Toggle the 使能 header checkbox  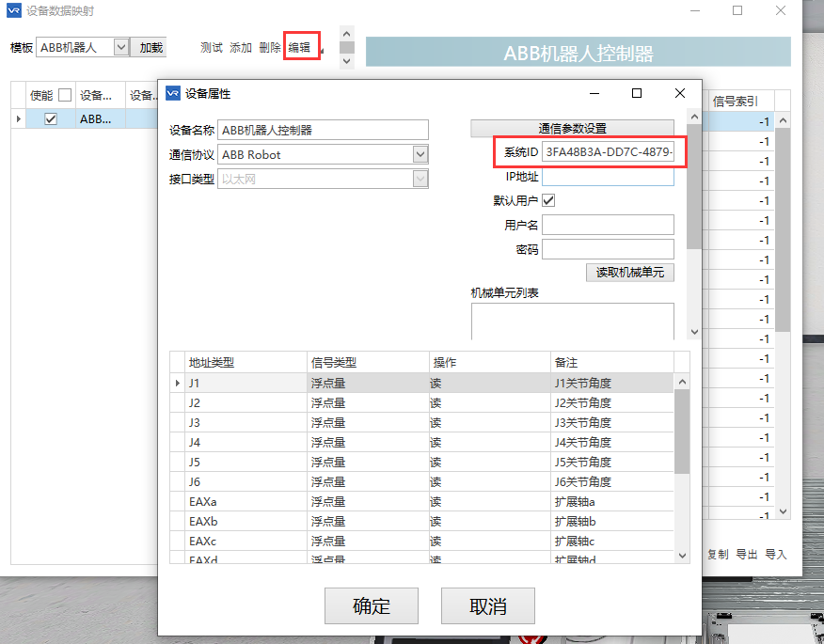[65, 95]
